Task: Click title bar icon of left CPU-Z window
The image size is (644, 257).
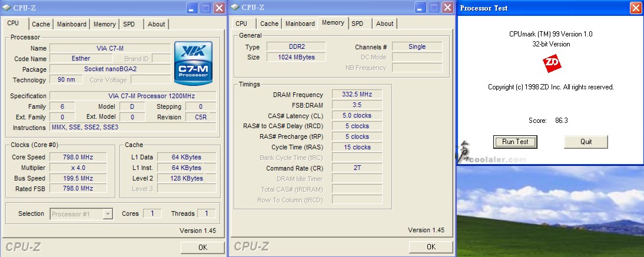Action: pos(6,8)
